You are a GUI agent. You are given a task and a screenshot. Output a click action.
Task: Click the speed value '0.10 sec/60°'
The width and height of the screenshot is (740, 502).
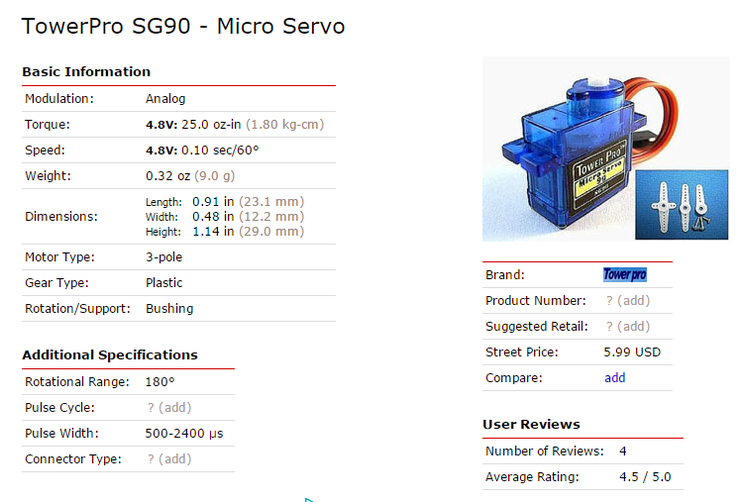click(x=220, y=150)
